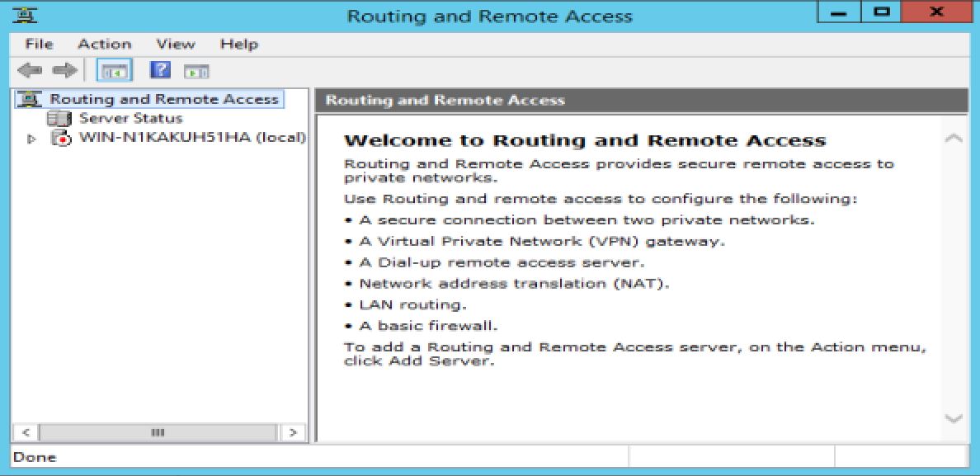Open the Help menu
Screen dimensions: 980x476
click(x=239, y=45)
